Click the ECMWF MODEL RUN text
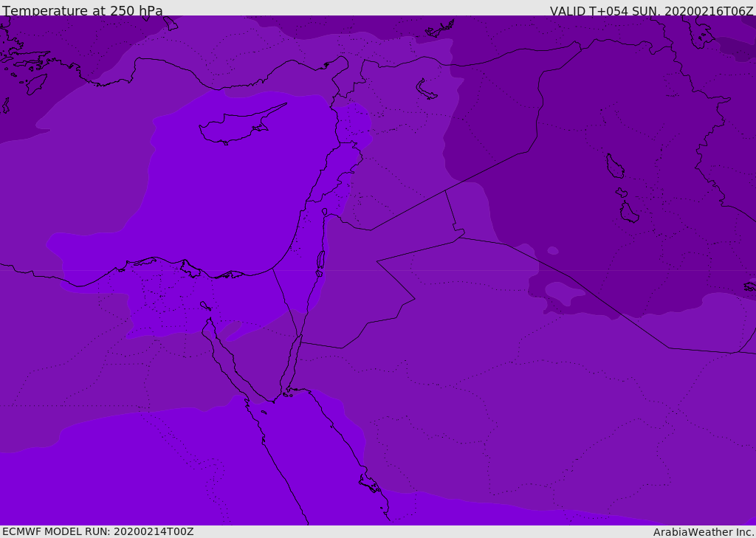The width and height of the screenshot is (756, 538). [98, 531]
